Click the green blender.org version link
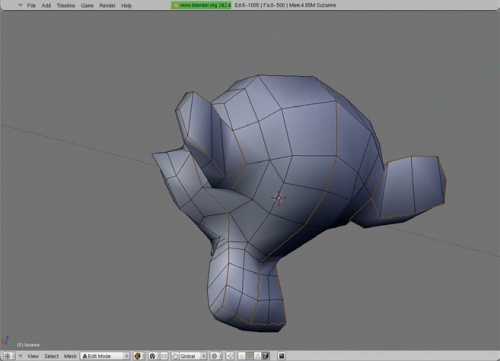Image resolution: width=500 pixels, height=361 pixels. (201, 5)
